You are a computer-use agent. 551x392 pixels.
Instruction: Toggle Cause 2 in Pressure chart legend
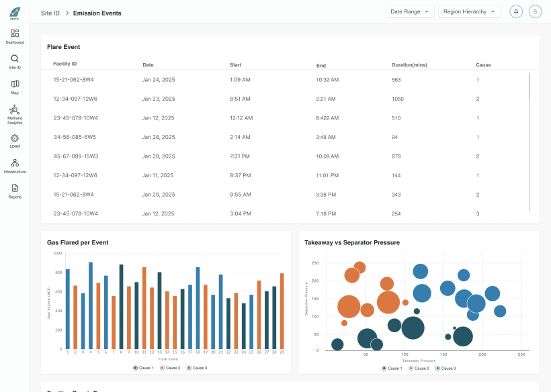(x=419, y=368)
